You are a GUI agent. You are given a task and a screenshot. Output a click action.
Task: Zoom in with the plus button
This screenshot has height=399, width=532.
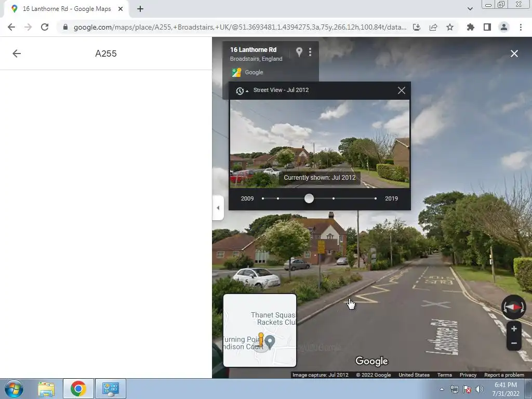(x=514, y=328)
